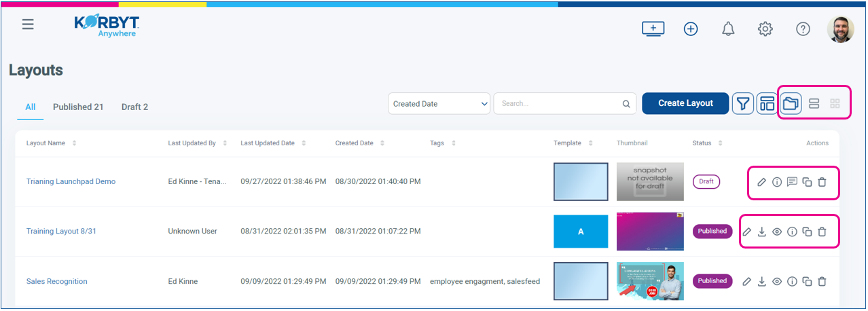Click the Create Layout button
Viewport: 868px width, 311px height.
point(685,103)
